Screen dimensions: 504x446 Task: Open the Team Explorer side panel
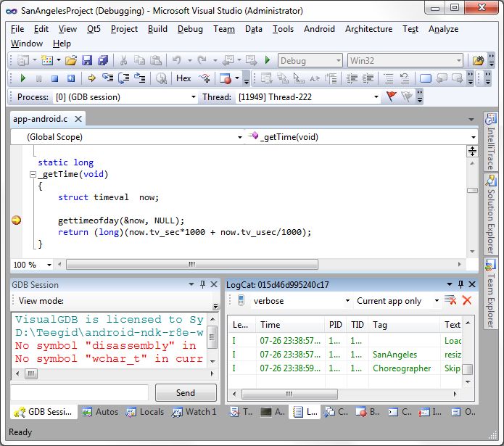[x=490, y=293]
